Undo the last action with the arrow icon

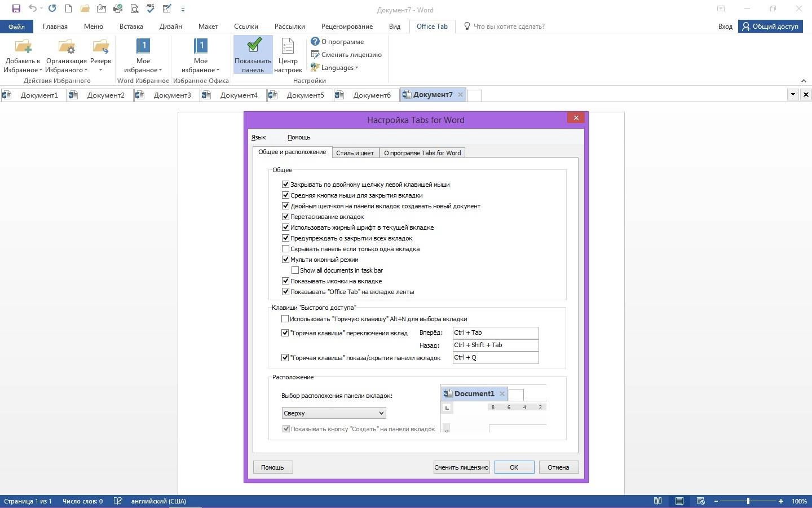pyautogui.click(x=32, y=8)
